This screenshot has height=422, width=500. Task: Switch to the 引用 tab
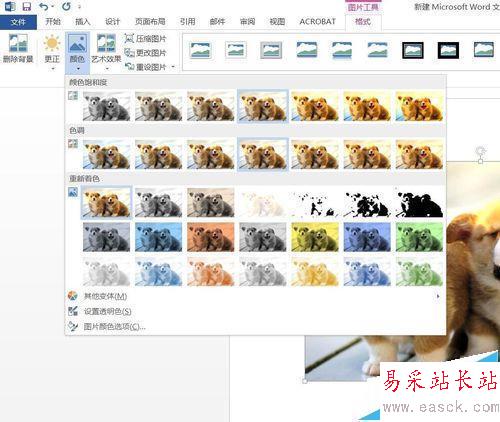coord(187,22)
